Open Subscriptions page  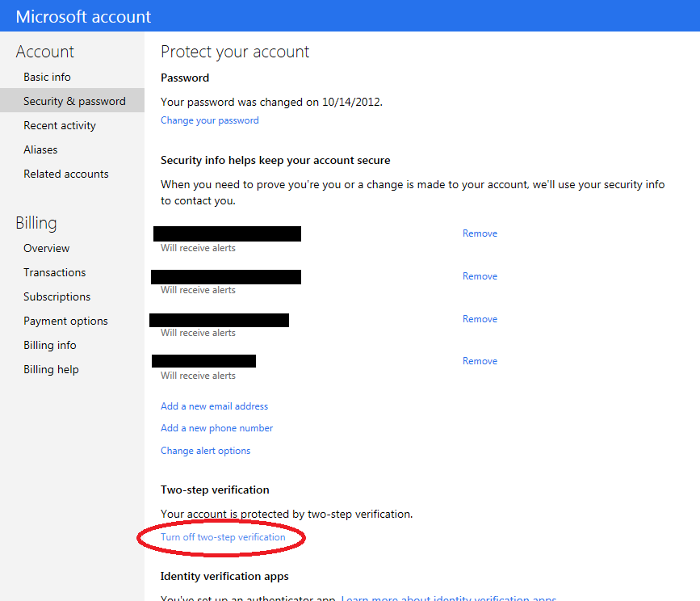coord(57,296)
